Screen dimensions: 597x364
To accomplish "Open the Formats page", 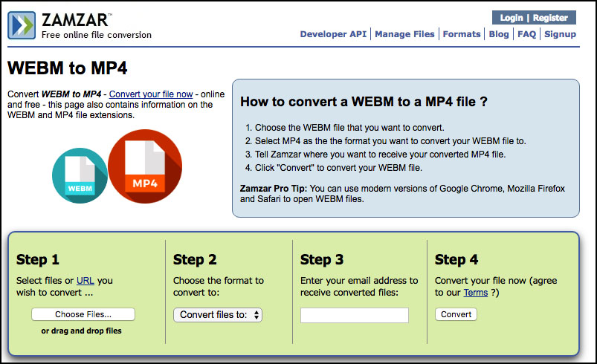I will (x=462, y=34).
